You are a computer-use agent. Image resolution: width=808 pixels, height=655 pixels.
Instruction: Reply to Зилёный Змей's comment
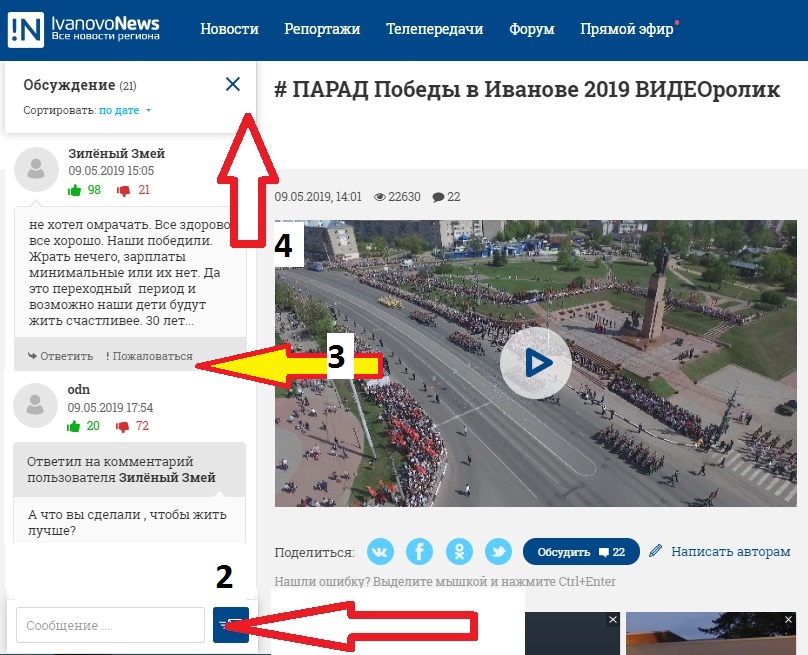pos(61,356)
